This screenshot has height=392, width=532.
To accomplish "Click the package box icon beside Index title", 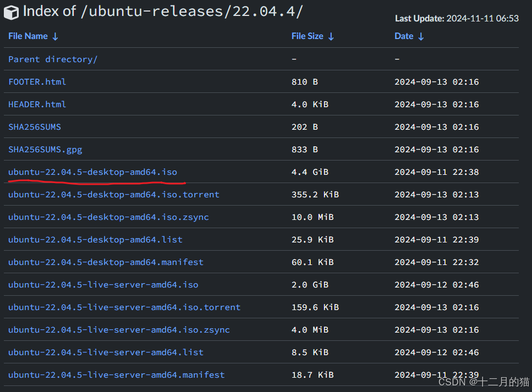I will pos(11,13).
